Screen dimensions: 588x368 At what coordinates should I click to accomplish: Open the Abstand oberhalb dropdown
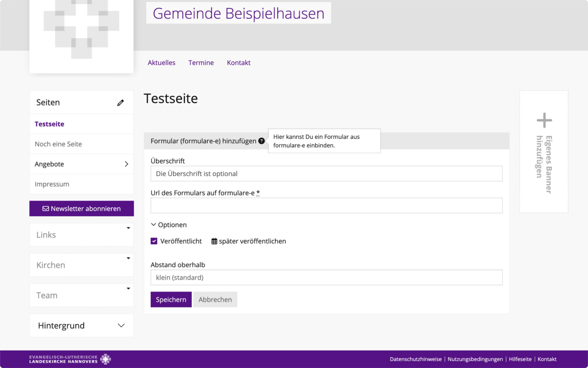pyautogui.click(x=326, y=278)
